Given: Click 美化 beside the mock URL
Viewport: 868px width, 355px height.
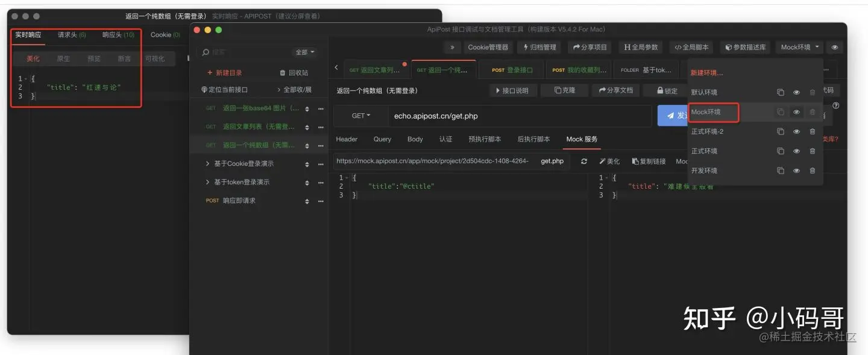Looking at the screenshot, I should pos(609,162).
